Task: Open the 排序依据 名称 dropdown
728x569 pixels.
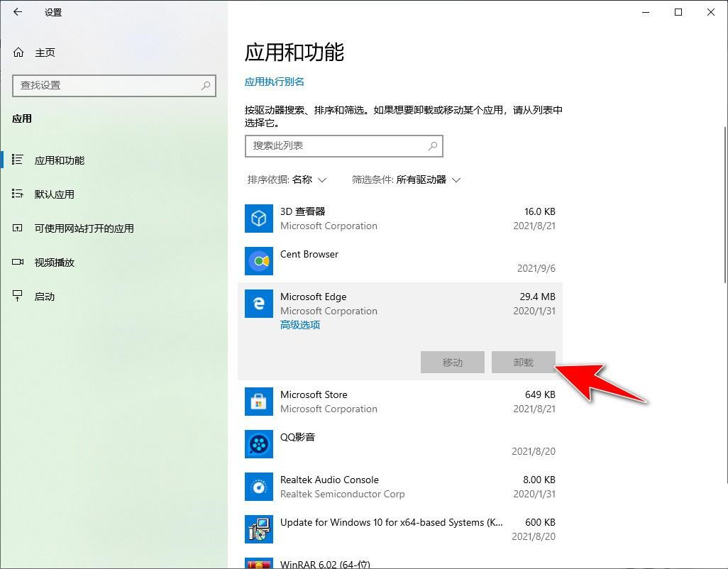Action: (x=287, y=179)
